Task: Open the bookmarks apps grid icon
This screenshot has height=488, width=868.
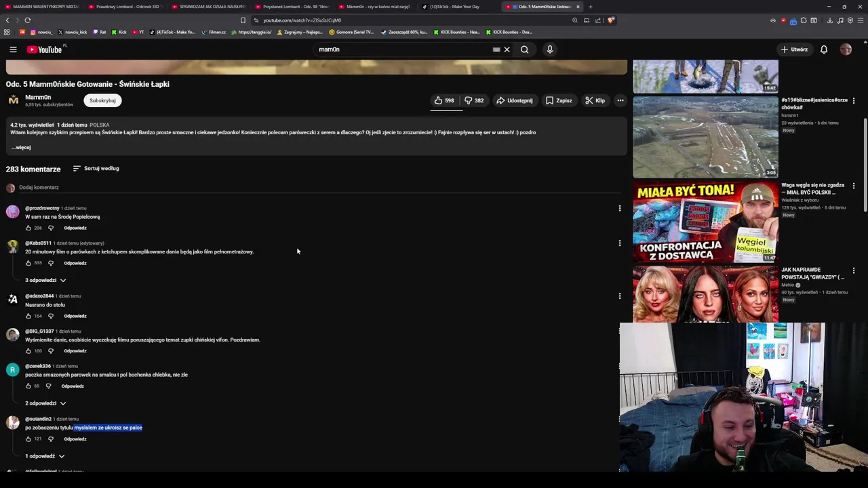Action: (7, 32)
